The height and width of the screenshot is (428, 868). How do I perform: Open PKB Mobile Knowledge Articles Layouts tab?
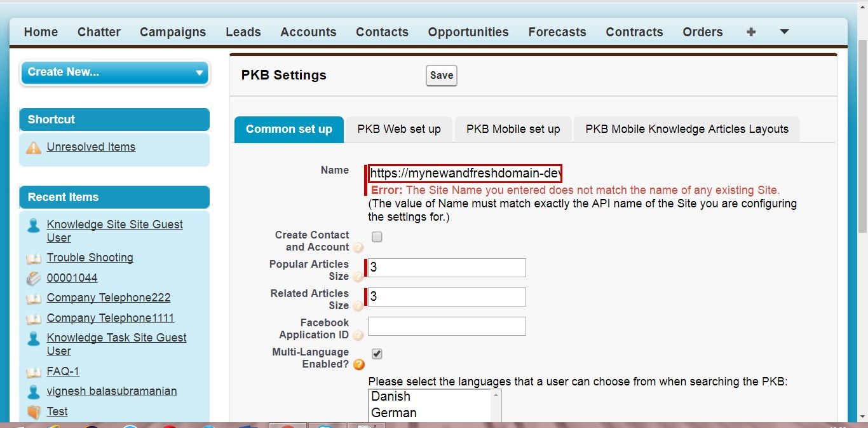[687, 129]
